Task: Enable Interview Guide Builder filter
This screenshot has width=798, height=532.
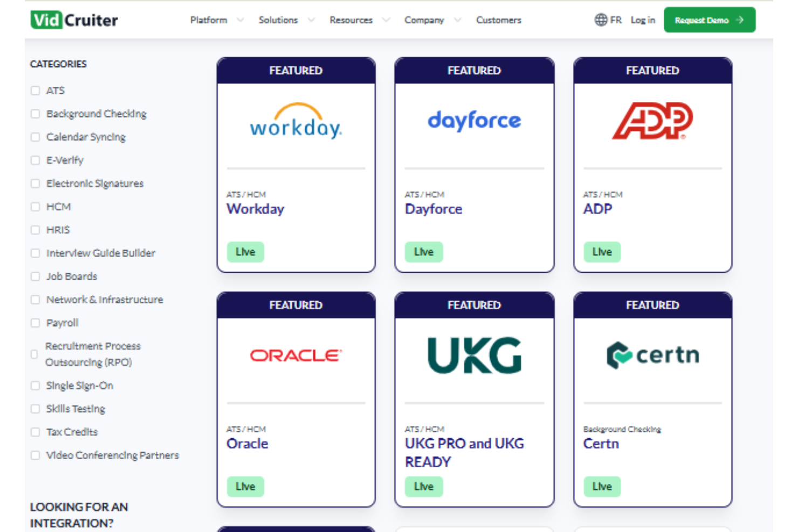Action: (36, 253)
